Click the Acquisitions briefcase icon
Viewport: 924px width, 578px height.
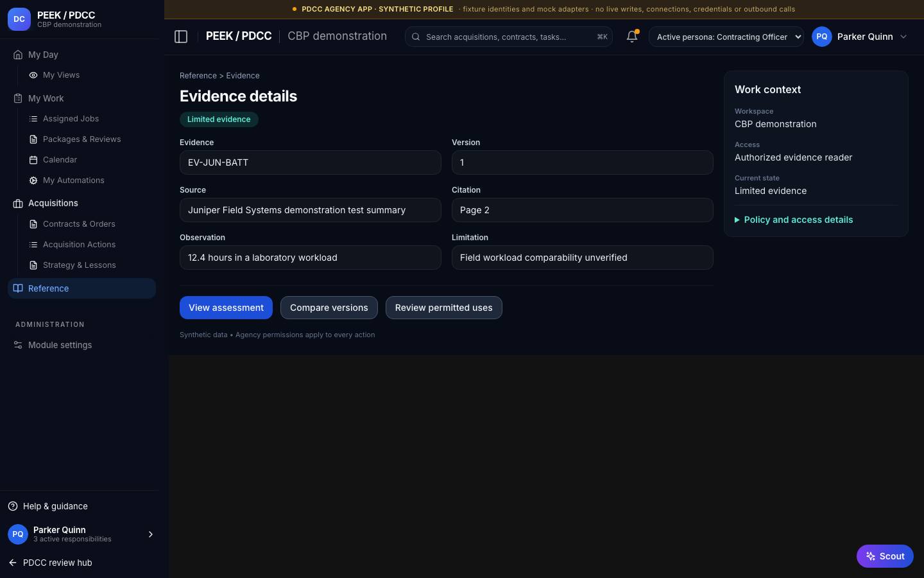coord(18,204)
